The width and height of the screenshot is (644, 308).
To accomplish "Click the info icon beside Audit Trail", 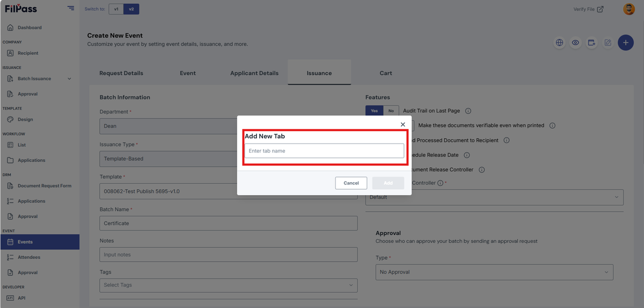I will point(468,111).
